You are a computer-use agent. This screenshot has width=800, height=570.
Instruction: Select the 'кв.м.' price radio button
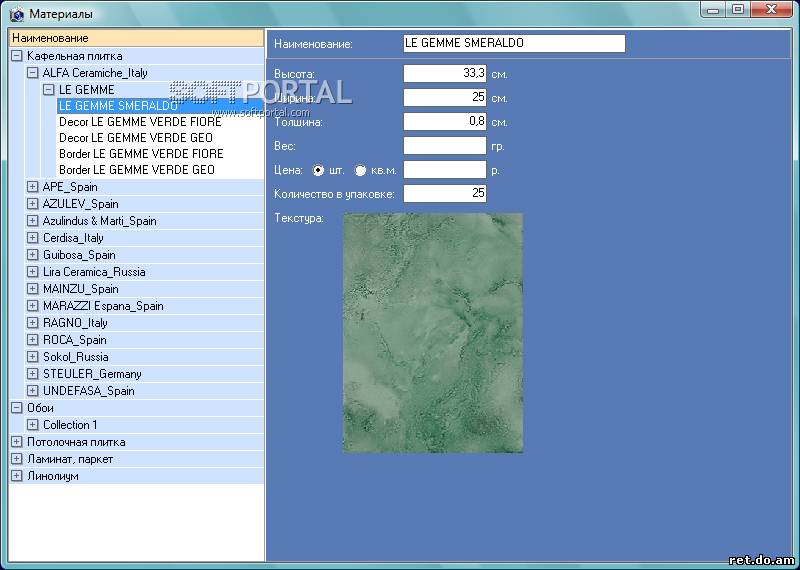(360, 170)
